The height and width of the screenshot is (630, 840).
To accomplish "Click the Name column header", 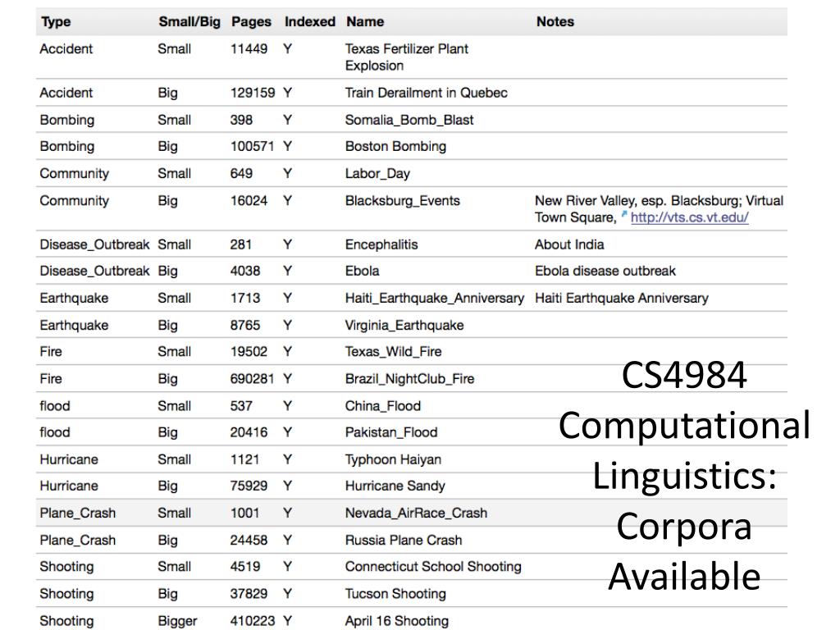I will click(364, 22).
